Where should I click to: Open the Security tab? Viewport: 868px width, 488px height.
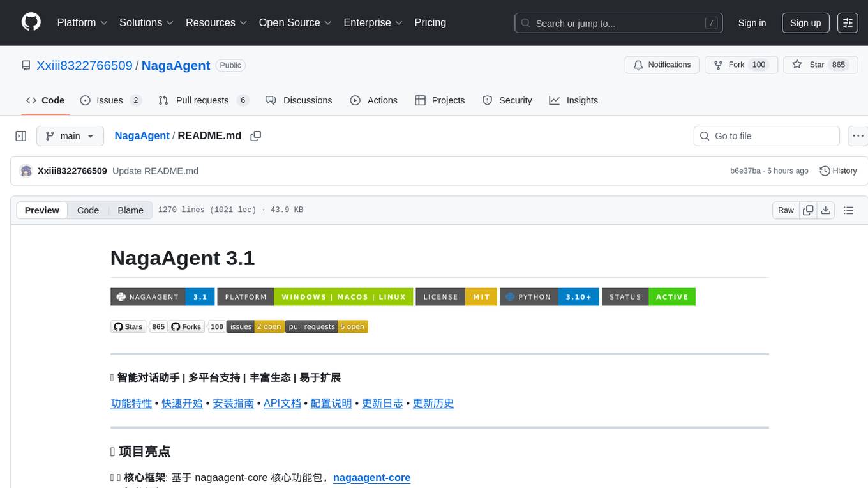(x=507, y=100)
